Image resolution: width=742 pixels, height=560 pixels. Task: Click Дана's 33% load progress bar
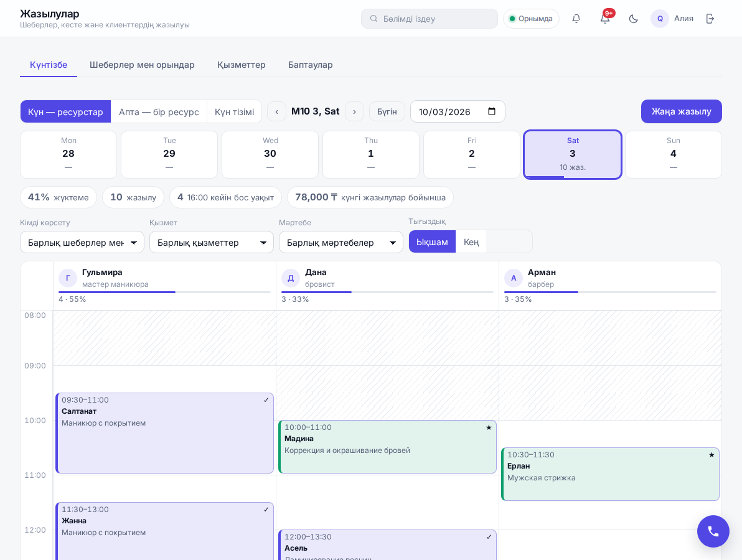click(x=388, y=292)
